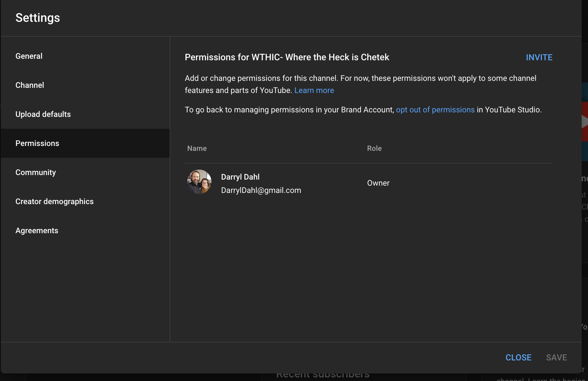The image size is (588, 381).
Task: Click the Creator demographics menu item
Action: 54,201
